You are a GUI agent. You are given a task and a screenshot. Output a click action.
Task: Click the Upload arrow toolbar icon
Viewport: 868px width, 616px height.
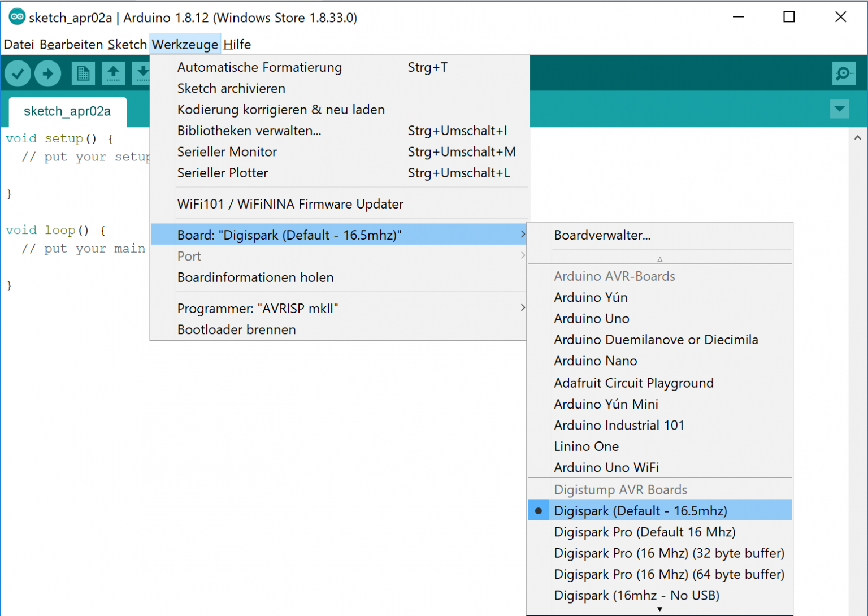click(48, 73)
